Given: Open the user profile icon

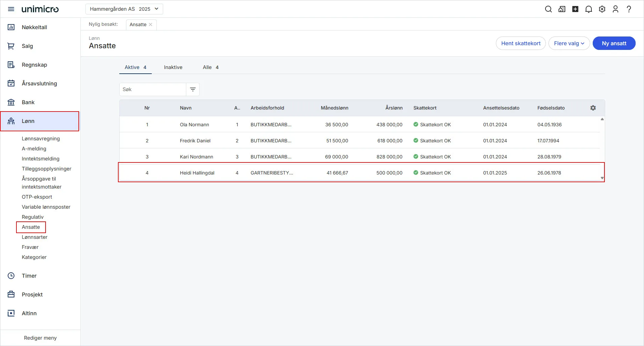Looking at the screenshot, I should coord(616,9).
